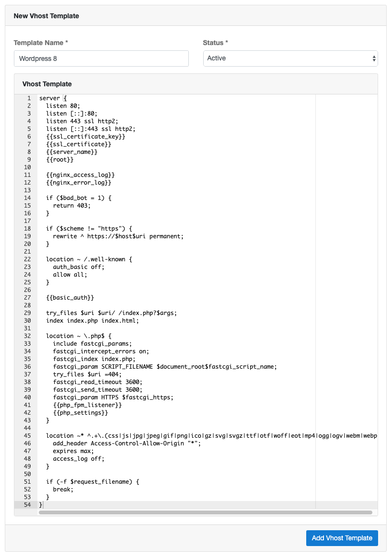Click the Add Vhost Template button
Viewport: 392px width, 559px height.
click(342, 538)
